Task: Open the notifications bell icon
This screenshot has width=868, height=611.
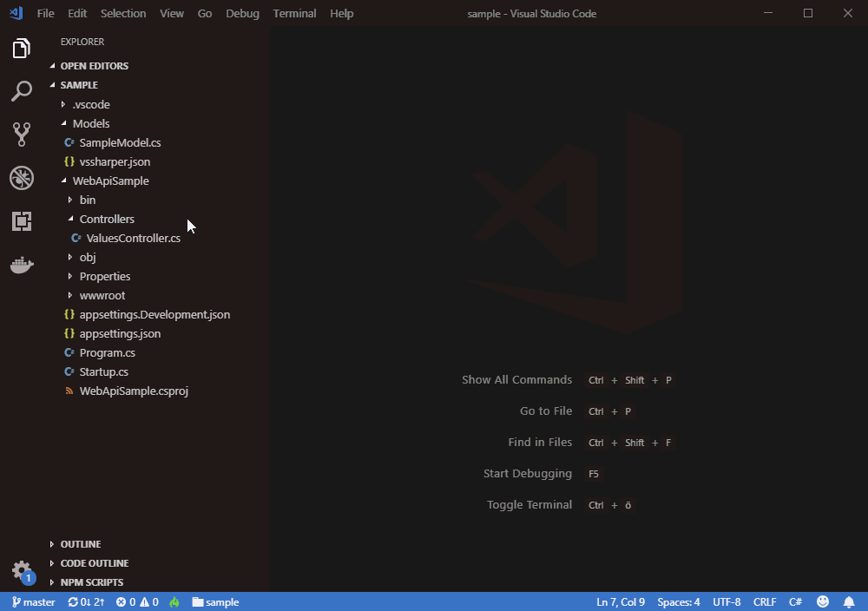Action: pos(849,601)
